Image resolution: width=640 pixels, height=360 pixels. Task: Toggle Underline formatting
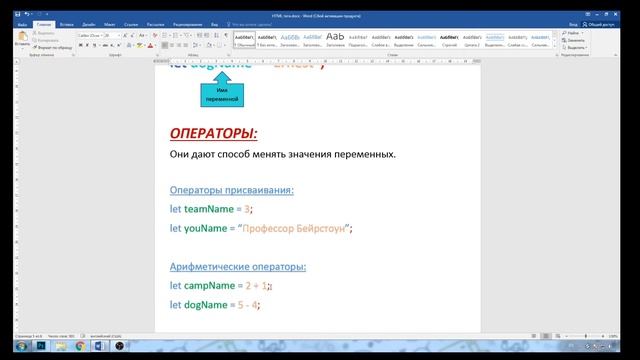pos(94,45)
